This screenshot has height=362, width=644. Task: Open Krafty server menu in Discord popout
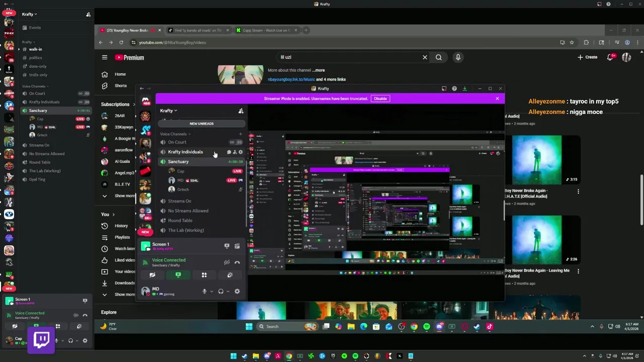click(169, 111)
